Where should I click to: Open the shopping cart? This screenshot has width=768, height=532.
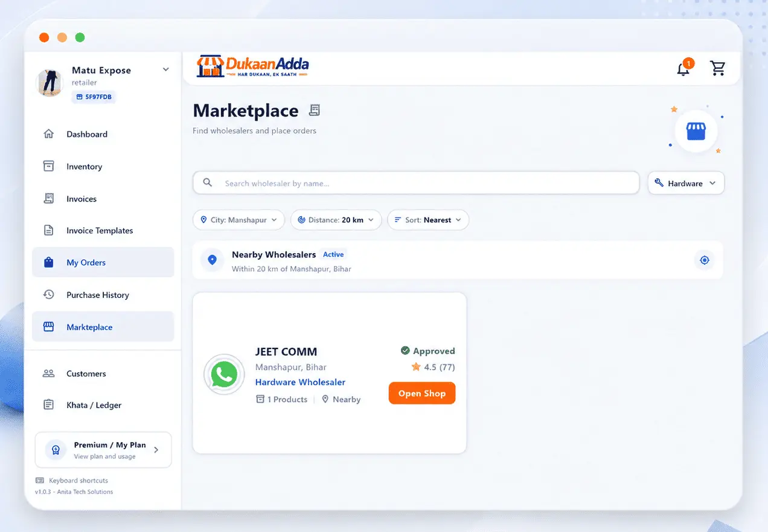click(717, 68)
